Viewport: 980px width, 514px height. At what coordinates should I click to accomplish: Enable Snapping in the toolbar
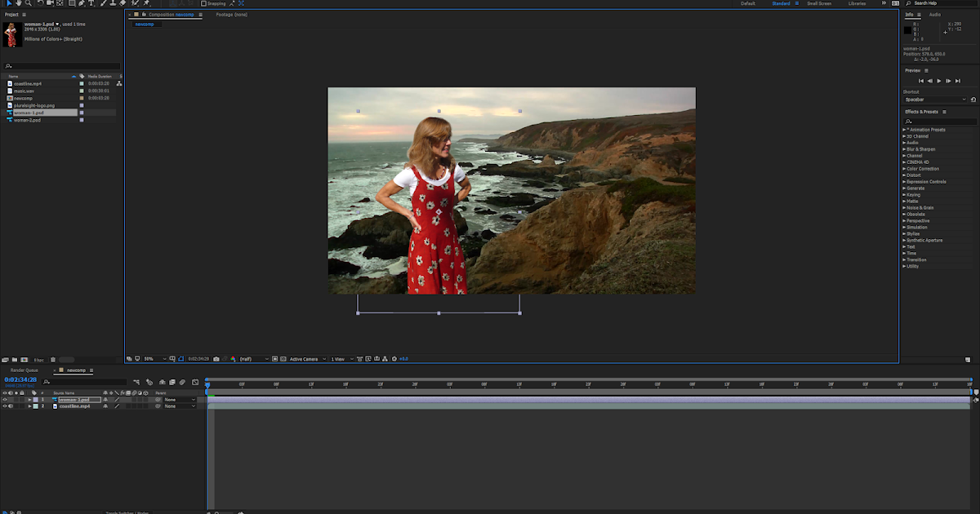coord(203,2)
